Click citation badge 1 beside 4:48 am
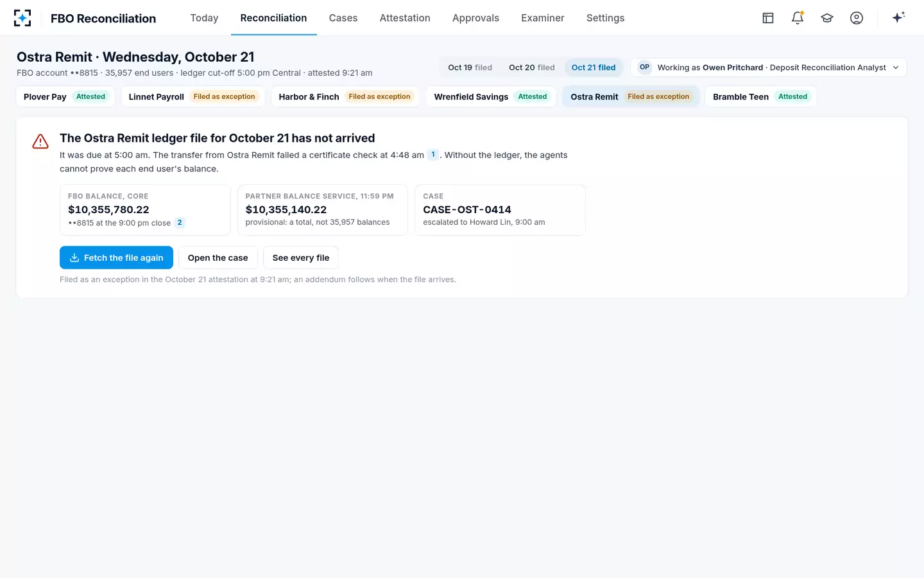924x578 pixels. (x=433, y=155)
